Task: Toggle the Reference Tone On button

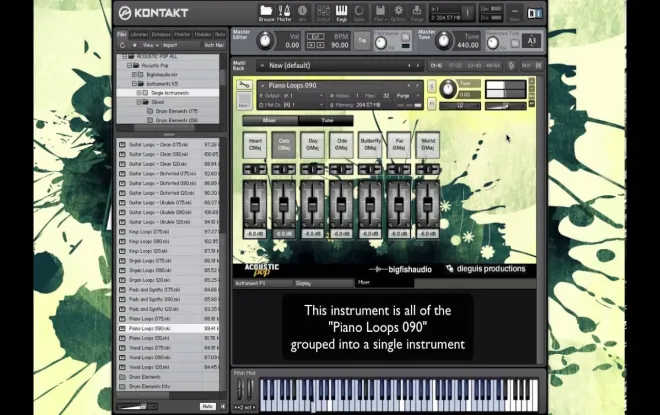Action: 515,43
